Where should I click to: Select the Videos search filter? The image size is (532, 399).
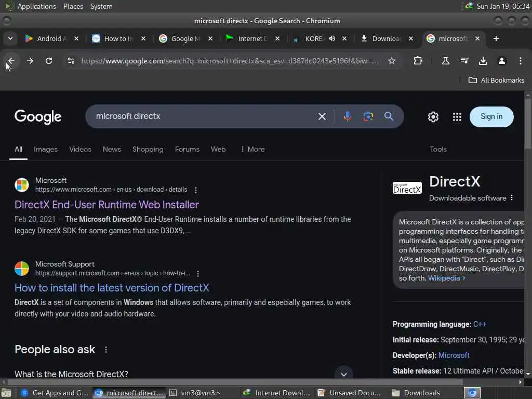coord(80,149)
